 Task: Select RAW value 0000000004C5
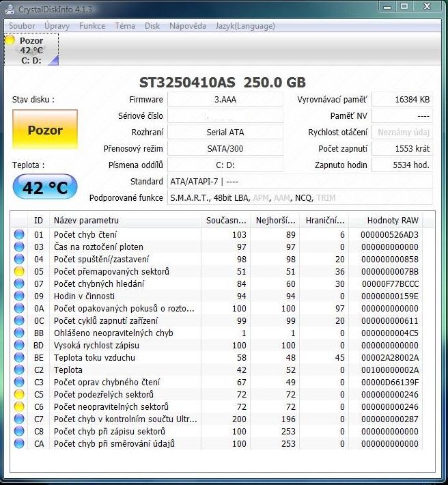[389, 333]
